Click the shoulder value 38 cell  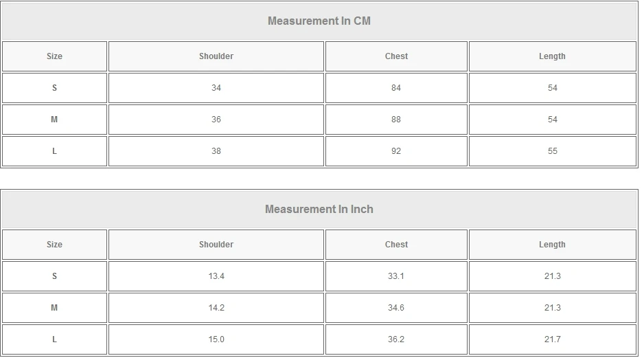pyautogui.click(x=216, y=151)
